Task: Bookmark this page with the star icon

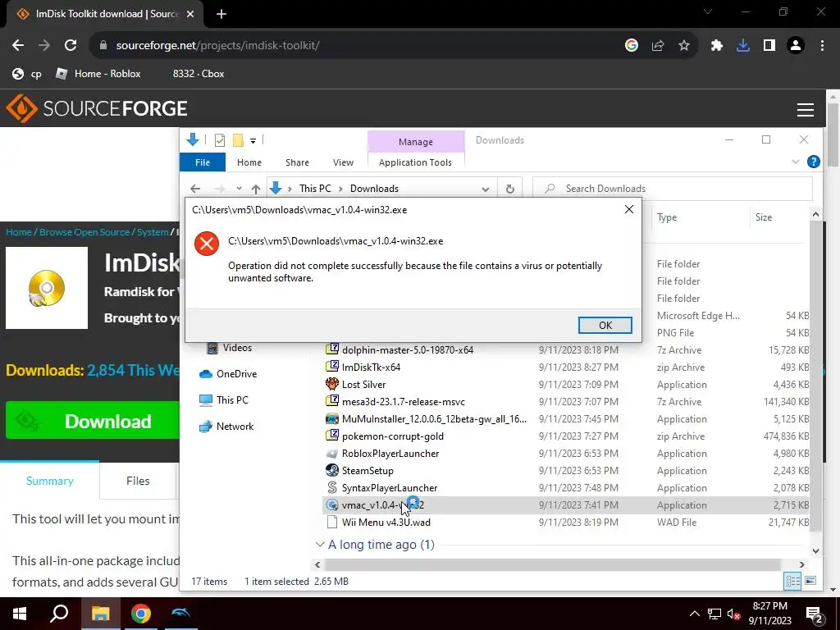Action: tap(684, 46)
